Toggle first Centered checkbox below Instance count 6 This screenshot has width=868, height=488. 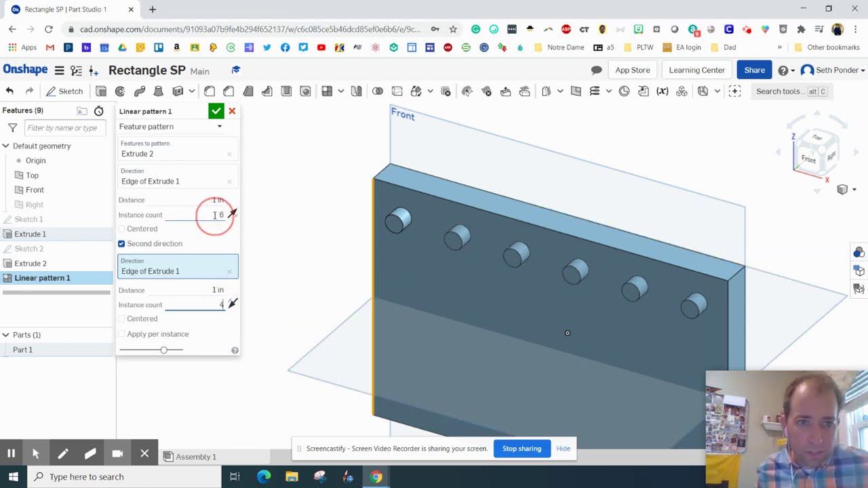point(122,229)
